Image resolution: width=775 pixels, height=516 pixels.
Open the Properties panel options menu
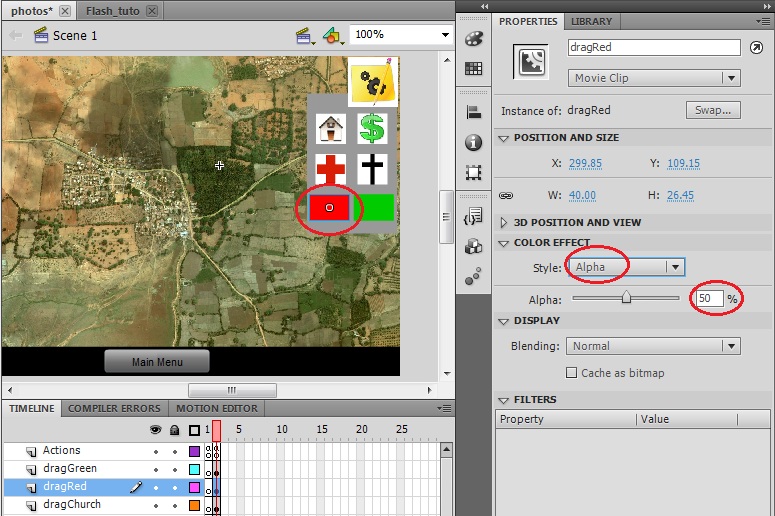coord(765,21)
